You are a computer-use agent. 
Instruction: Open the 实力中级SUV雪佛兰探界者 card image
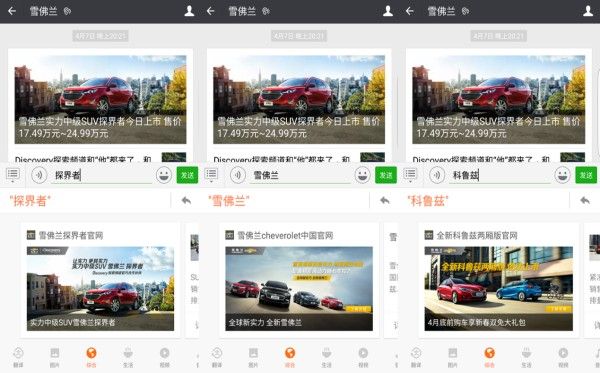100,288
